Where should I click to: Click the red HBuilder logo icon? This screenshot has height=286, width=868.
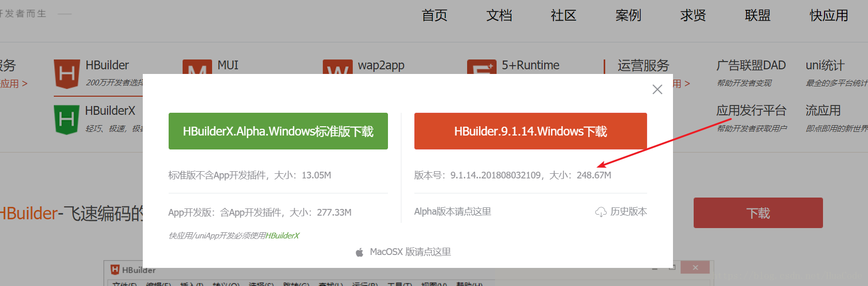tap(67, 73)
